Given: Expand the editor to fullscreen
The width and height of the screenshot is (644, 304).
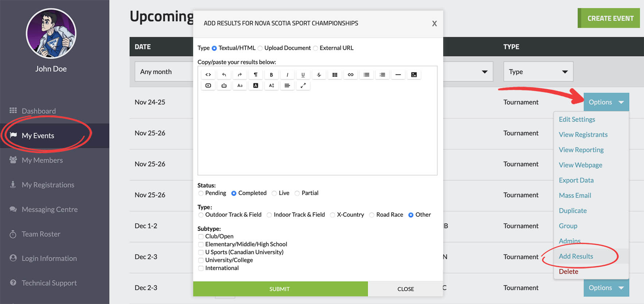Looking at the screenshot, I should pos(303,86).
